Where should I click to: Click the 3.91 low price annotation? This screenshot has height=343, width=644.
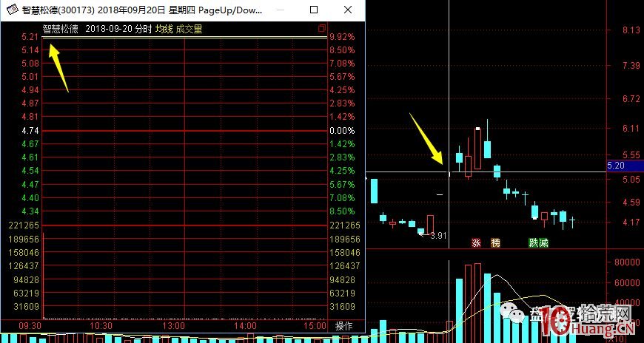[438, 236]
